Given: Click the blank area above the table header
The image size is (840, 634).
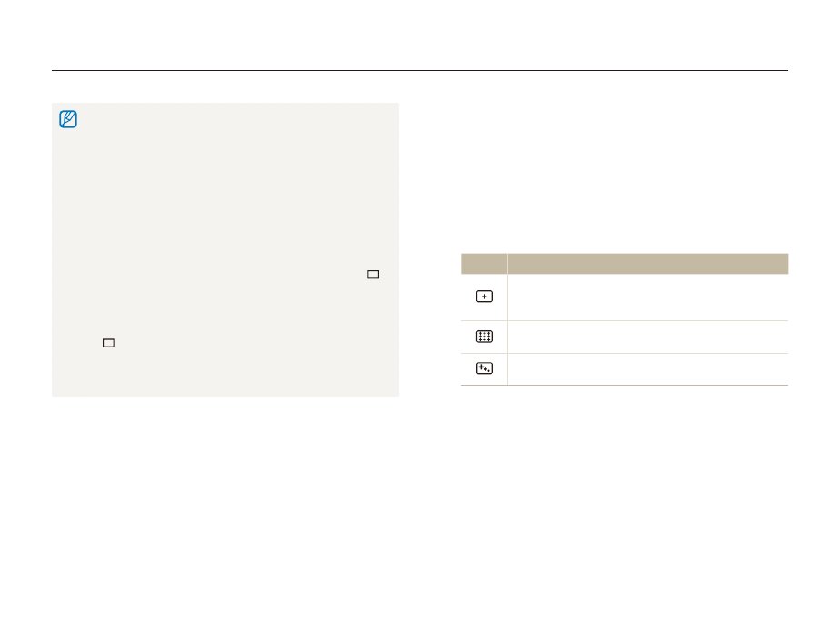Looking at the screenshot, I should click(x=624, y=182).
